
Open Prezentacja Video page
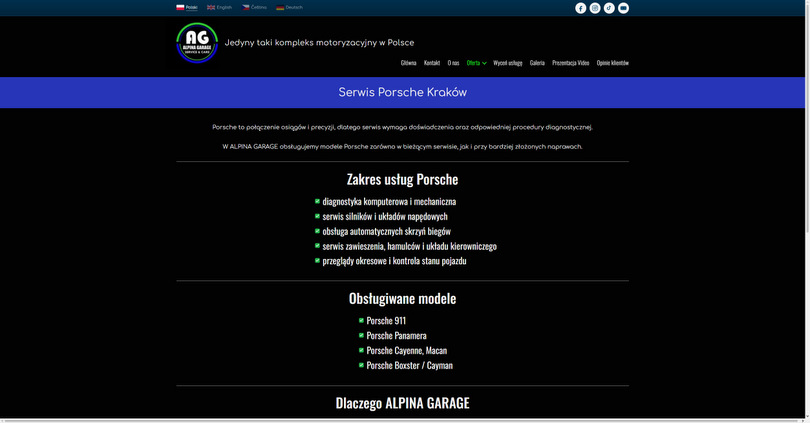(570, 62)
